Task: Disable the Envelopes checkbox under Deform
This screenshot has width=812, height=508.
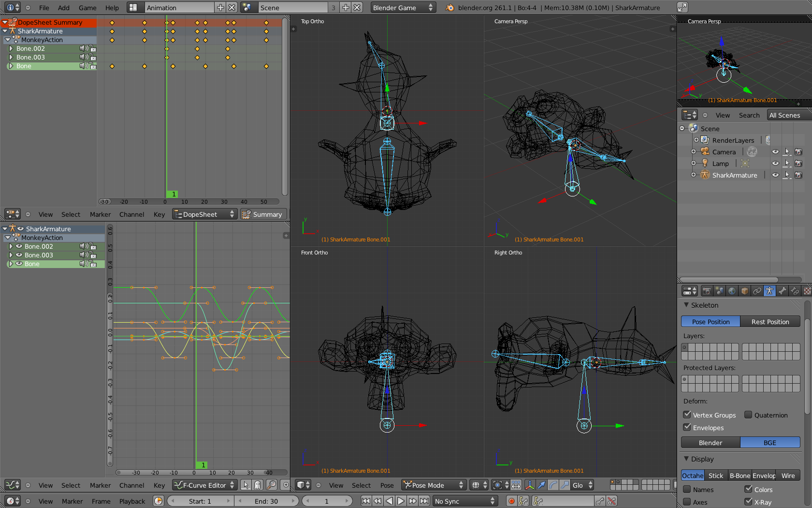Action: 688,427
